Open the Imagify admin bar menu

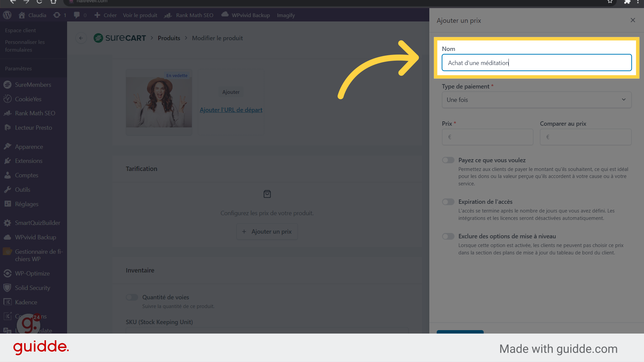(286, 15)
